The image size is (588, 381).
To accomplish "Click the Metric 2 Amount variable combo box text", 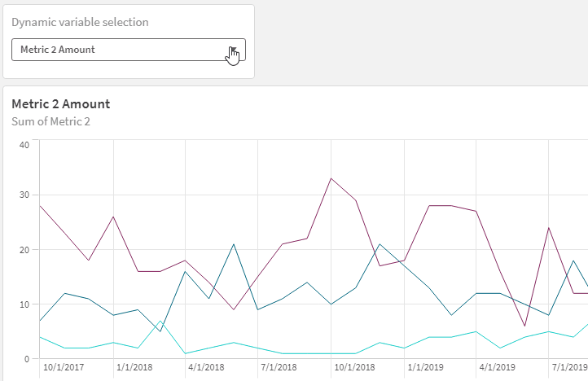I will tap(58, 50).
